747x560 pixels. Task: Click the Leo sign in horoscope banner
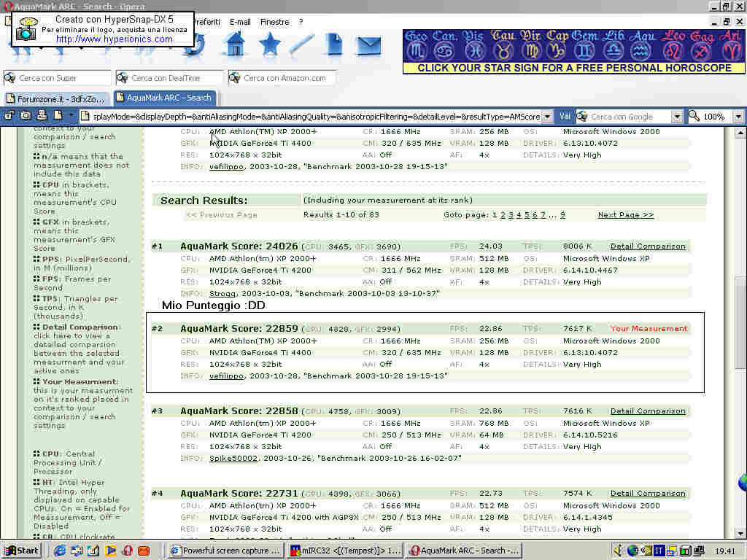[673, 46]
